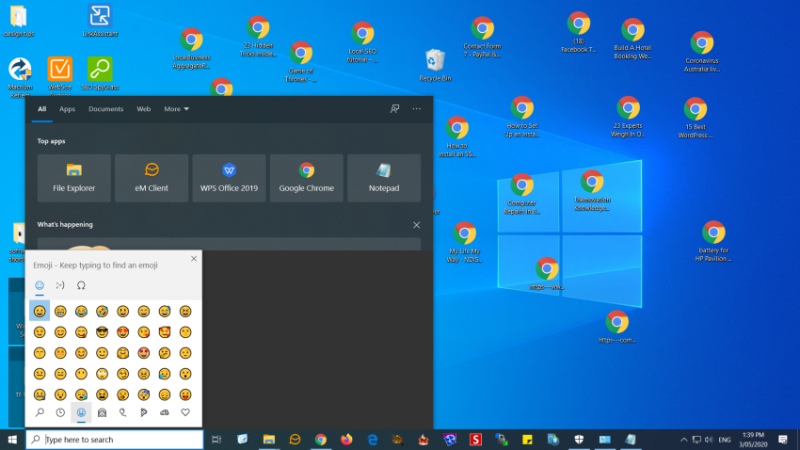Screen dimensions: 800x450
Task: Select the design tips desktop folder
Action: click(x=19, y=21)
